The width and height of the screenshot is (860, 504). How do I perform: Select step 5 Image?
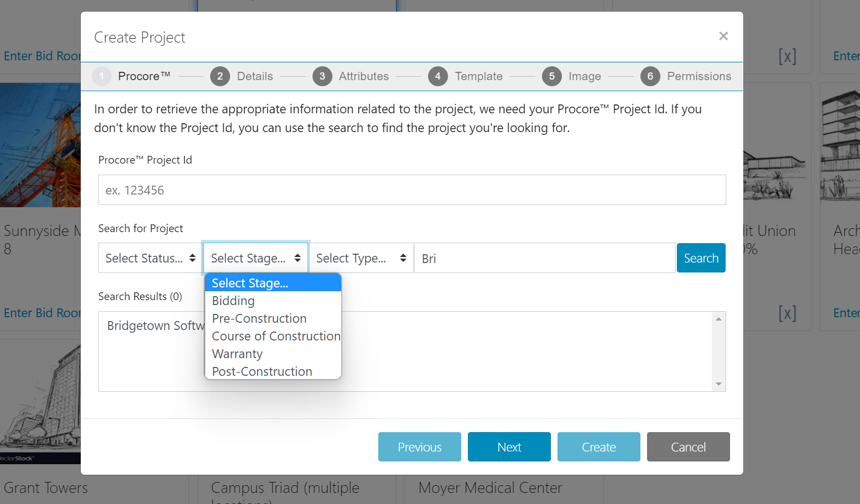pyautogui.click(x=572, y=76)
